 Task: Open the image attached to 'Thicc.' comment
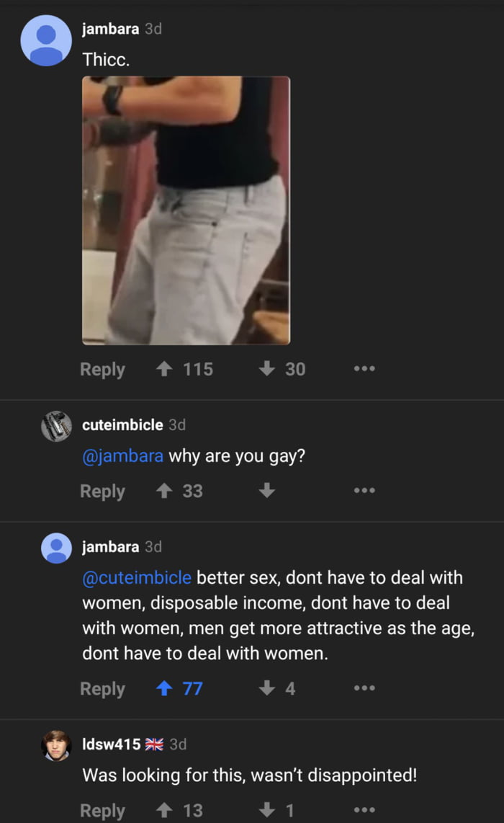[x=186, y=210]
